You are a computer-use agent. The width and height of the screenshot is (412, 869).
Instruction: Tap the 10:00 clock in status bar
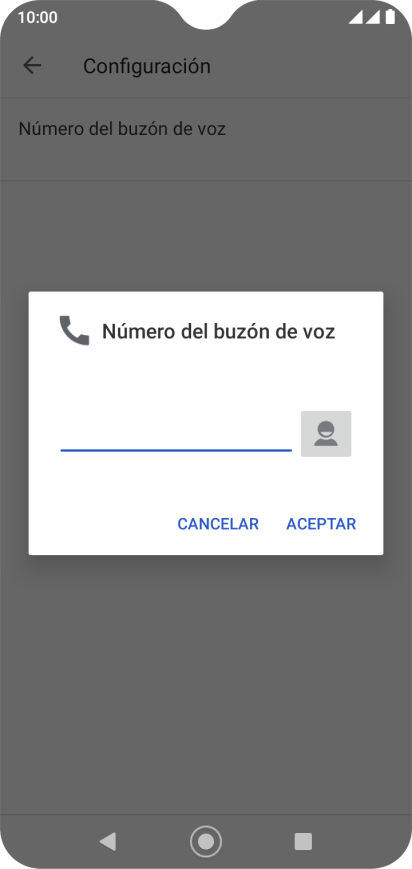37,17
